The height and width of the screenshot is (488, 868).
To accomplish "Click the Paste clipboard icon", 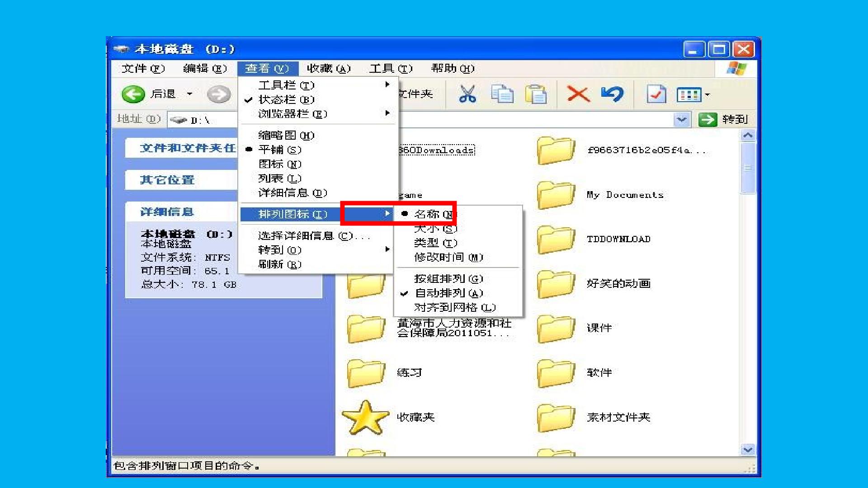I will (536, 94).
